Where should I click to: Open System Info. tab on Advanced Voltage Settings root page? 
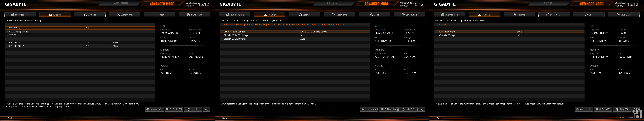(x=125, y=15)
